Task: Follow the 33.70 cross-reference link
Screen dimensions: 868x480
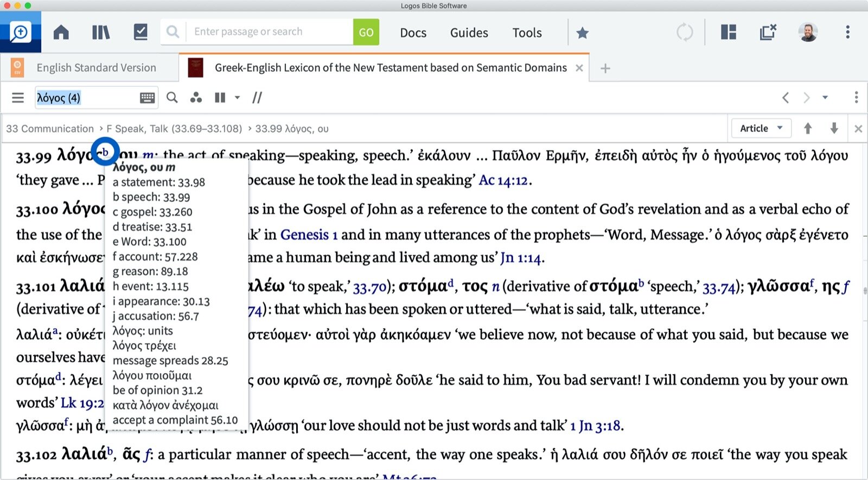Action: (369, 288)
